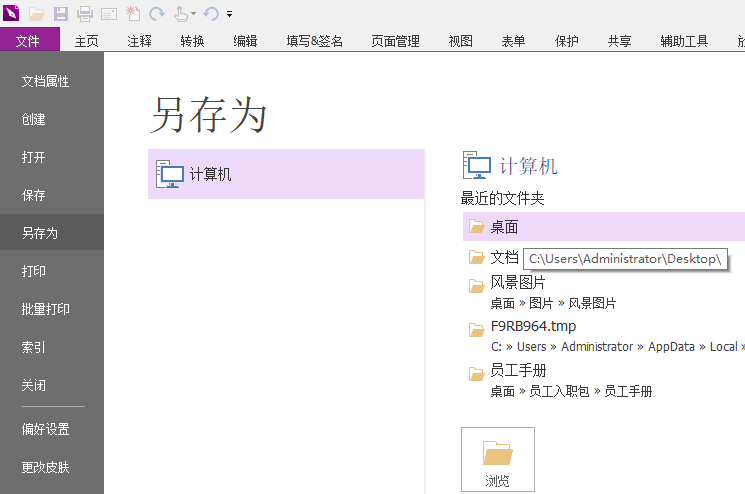This screenshot has width=745, height=494.
Task: Switch to the 共享 tab
Action: click(x=619, y=41)
